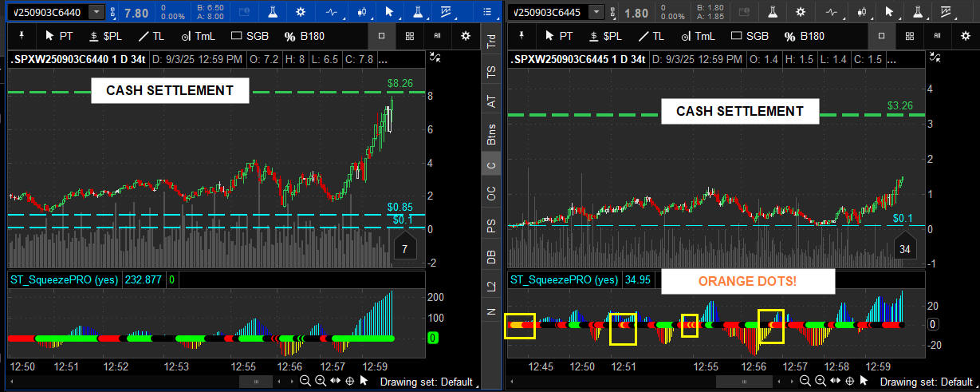This screenshot has height=392, width=980.
Task: Click zoom out magnifier under left chart
Action: point(305,382)
